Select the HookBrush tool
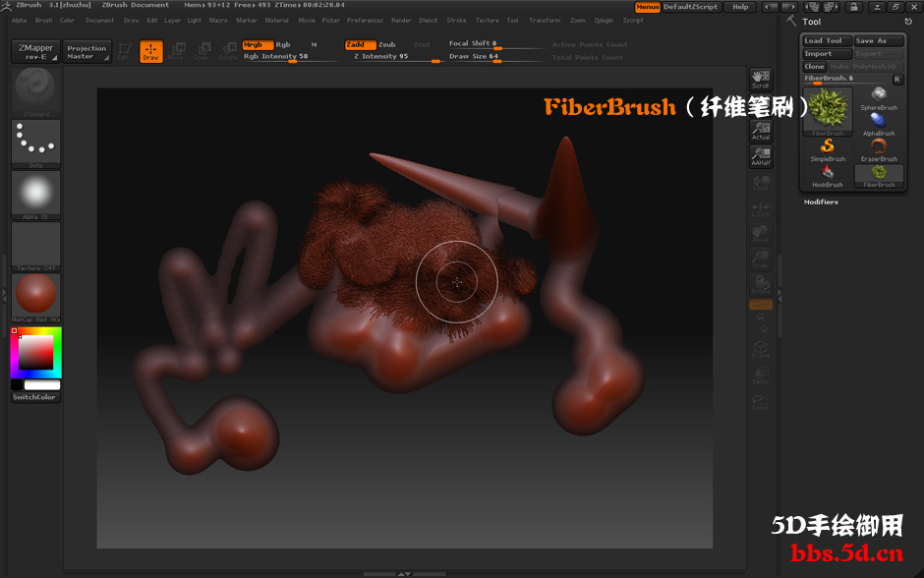This screenshot has height=578, width=924. point(828,176)
